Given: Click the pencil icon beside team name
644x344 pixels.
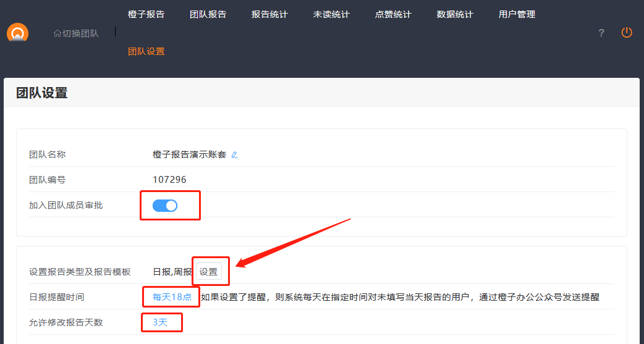Looking at the screenshot, I should pyautogui.click(x=234, y=155).
